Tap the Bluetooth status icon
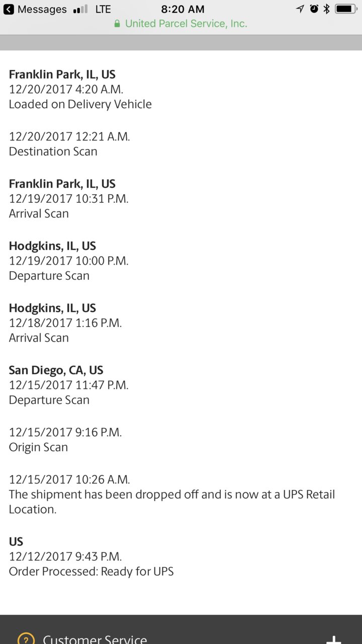 click(326, 9)
